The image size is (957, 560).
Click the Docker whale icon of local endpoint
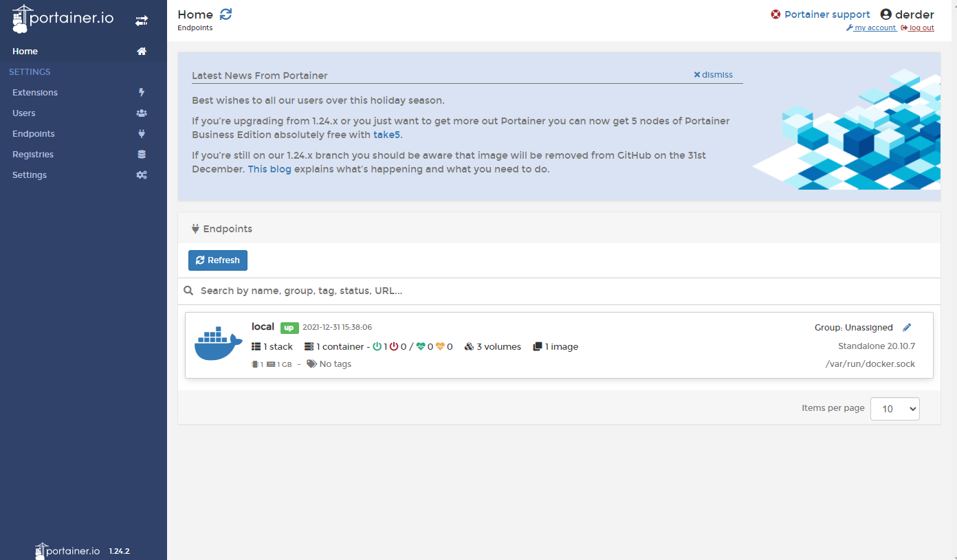point(218,344)
